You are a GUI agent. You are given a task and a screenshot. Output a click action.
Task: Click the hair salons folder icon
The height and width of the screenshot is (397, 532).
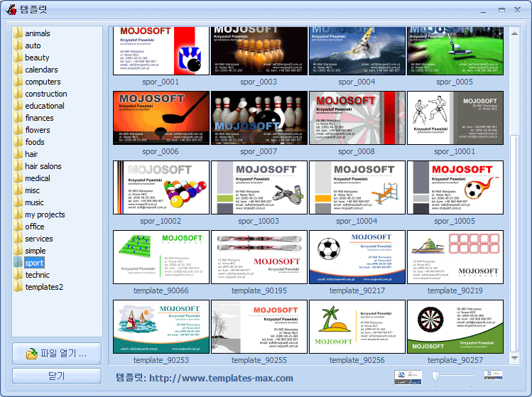tap(18, 166)
